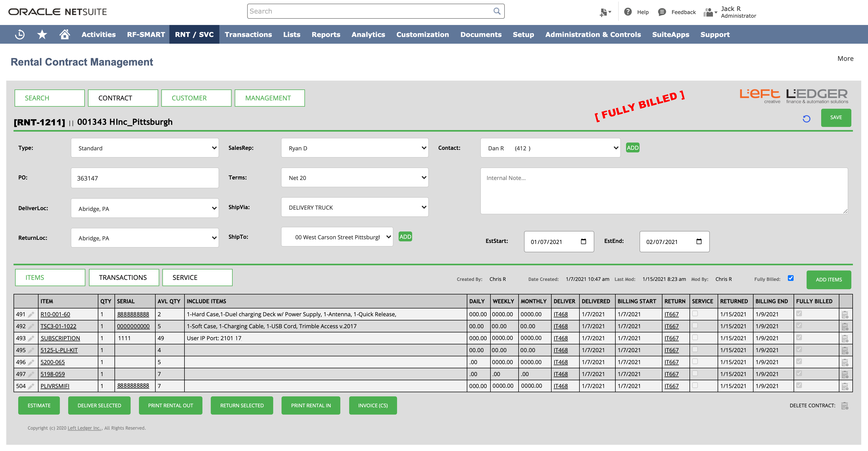Click the Delete Contract trash icon
The image size is (868, 451).
coord(844,405)
